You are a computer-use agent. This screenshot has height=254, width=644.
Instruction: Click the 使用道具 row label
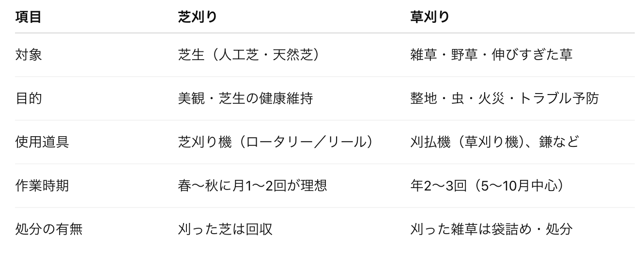tap(42, 142)
